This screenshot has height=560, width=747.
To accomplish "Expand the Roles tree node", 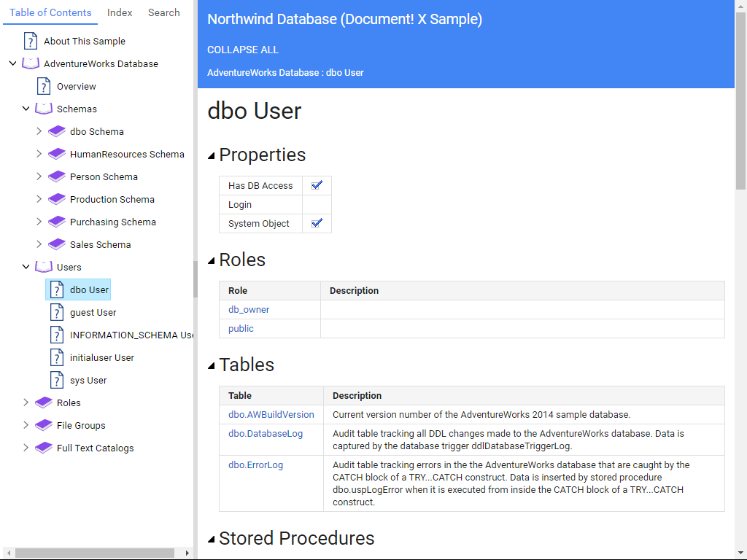I will tap(26, 402).
